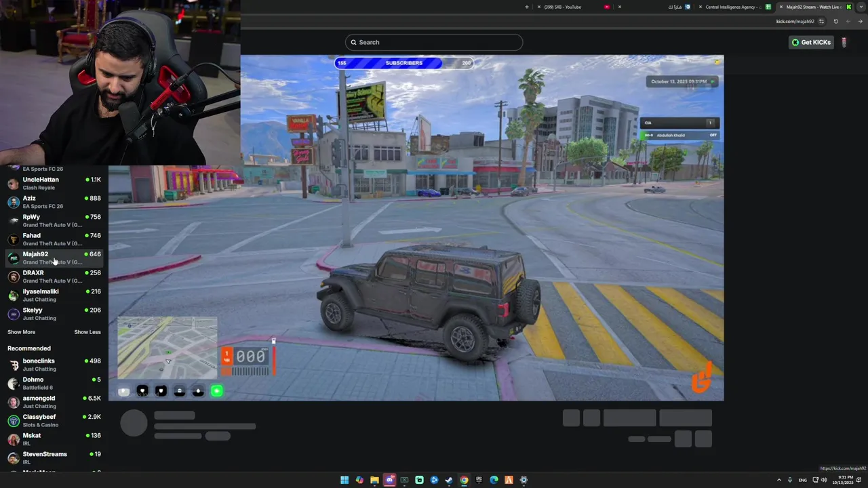Open asmongold avatar under Recommended
The width and height of the screenshot is (868, 488).
click(13, 402)
